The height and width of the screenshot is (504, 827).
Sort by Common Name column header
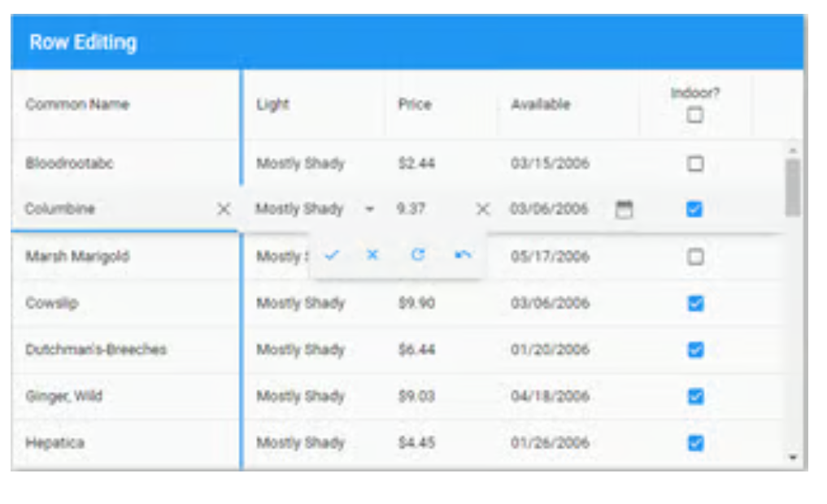coord(77,105)
